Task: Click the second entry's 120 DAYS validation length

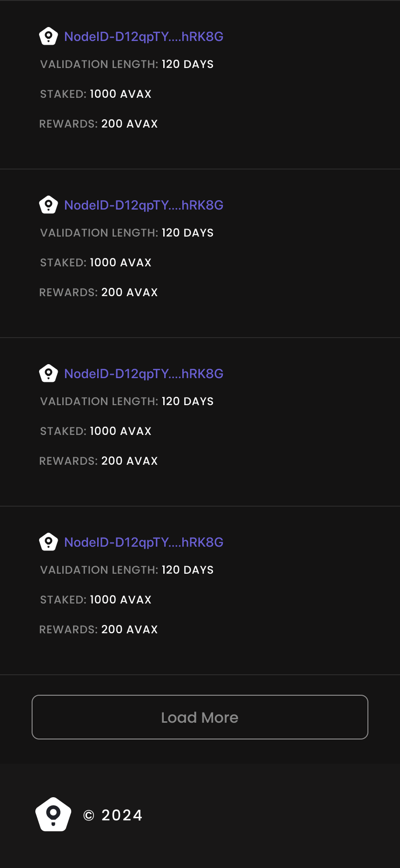Action: point(187,233)
